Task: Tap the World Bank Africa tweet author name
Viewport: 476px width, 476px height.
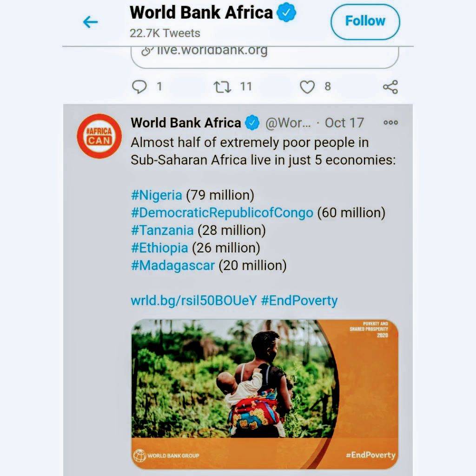Action: (x=186, y=123)
